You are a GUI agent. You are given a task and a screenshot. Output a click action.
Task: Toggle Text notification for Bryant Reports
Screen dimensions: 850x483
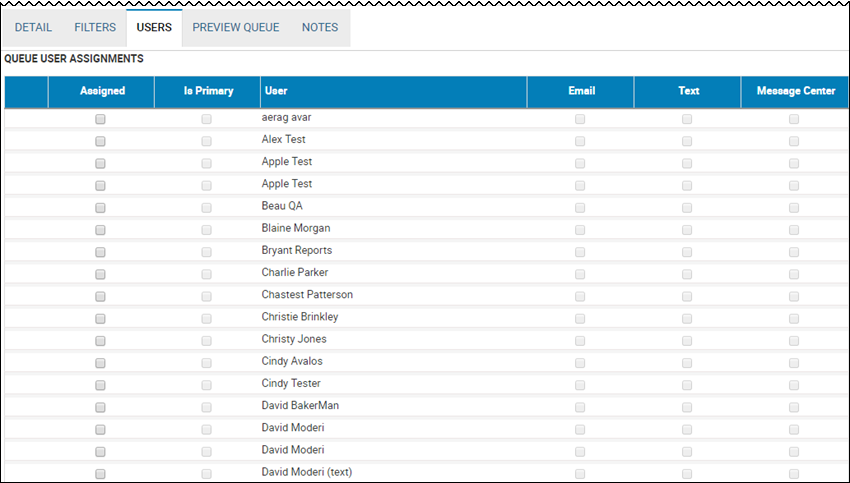tap(687, 252)
